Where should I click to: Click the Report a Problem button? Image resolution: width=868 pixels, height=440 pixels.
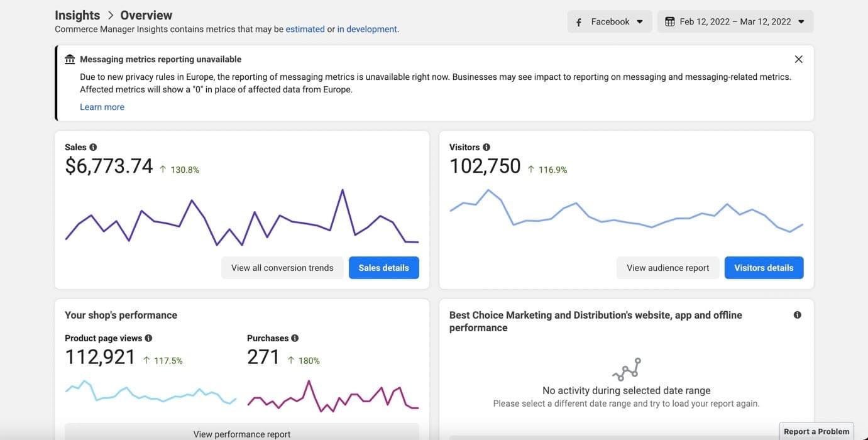point(816,431)
